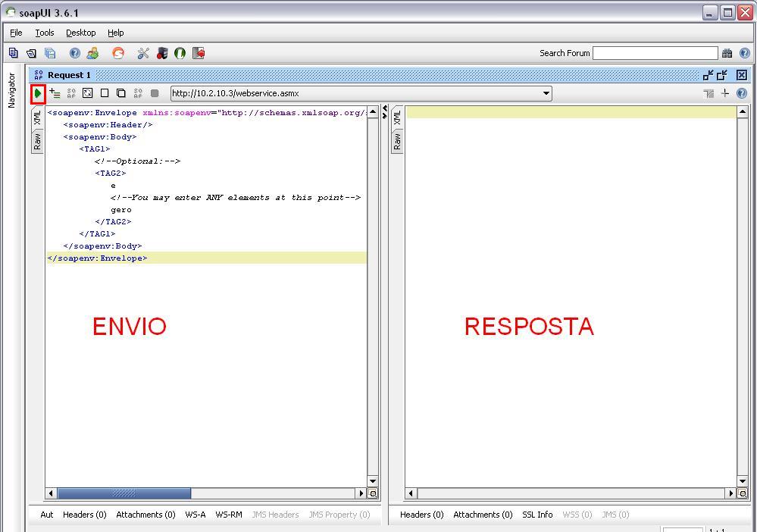Click the add assertion icon beside Submit
The image size is (757, 532).
pyautogui.click(x=55, y=93)
